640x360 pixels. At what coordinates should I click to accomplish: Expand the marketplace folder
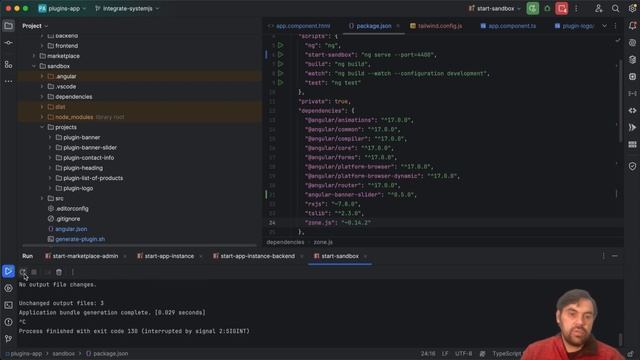click(34, 56)
